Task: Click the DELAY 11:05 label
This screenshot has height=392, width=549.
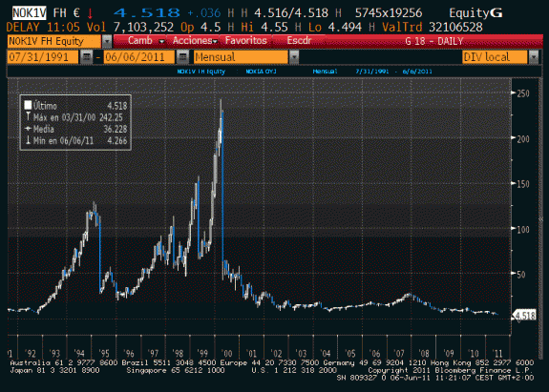Action: pyautogui.click(x=43, y=28)
